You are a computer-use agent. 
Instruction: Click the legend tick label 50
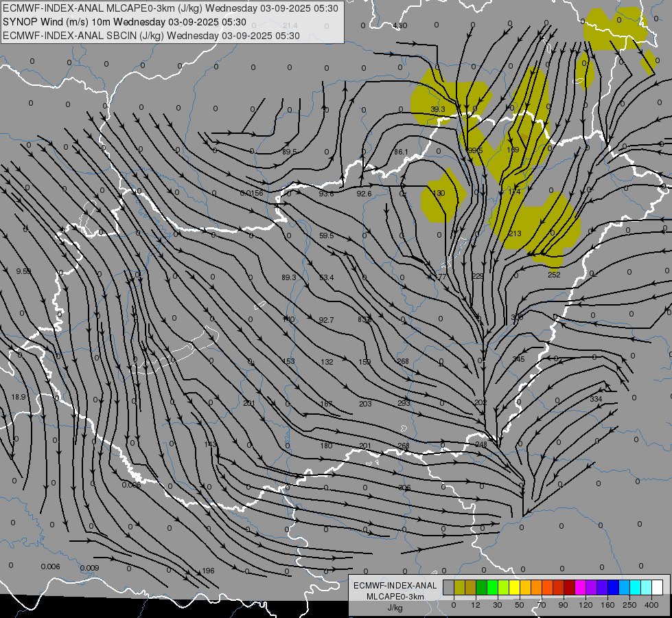point(520,605)
